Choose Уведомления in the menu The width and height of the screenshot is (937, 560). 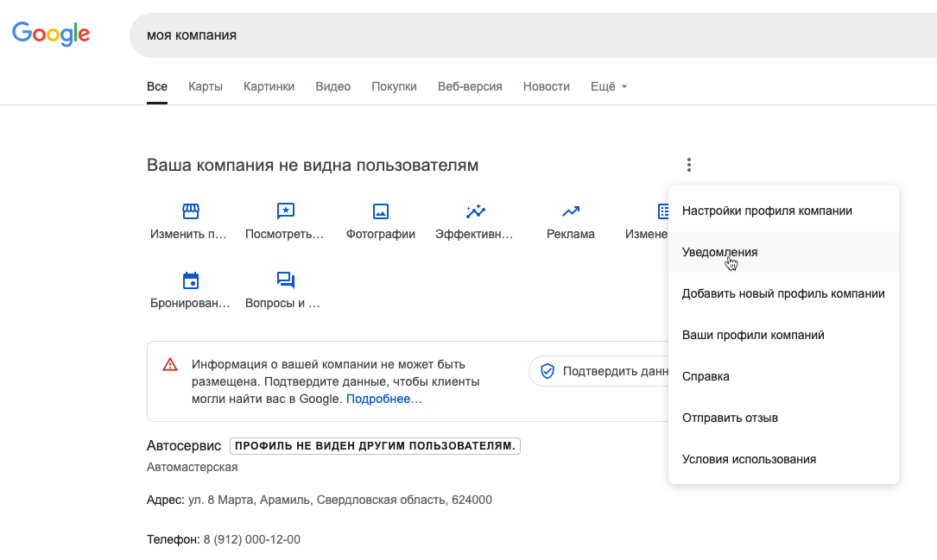[x=783, y=252]
